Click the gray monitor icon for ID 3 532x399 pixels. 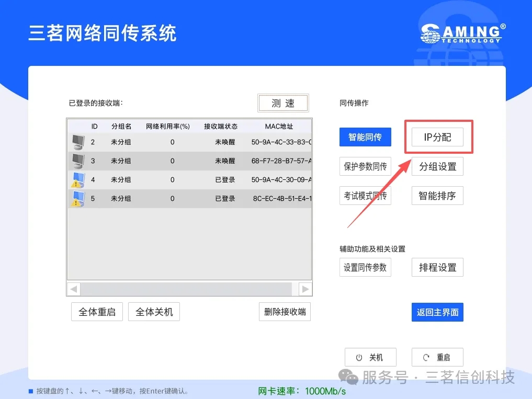coord(77,161)
